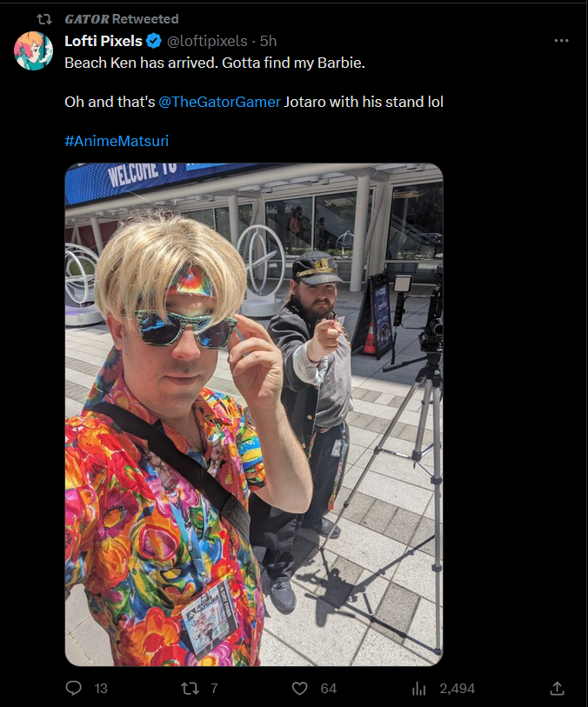Open the three-dot more options menu

[561, 41]
